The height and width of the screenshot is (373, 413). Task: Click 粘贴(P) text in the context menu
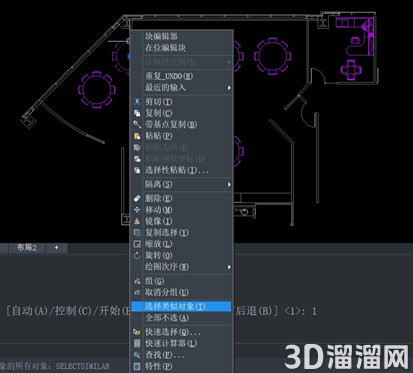tap(159, 136)
